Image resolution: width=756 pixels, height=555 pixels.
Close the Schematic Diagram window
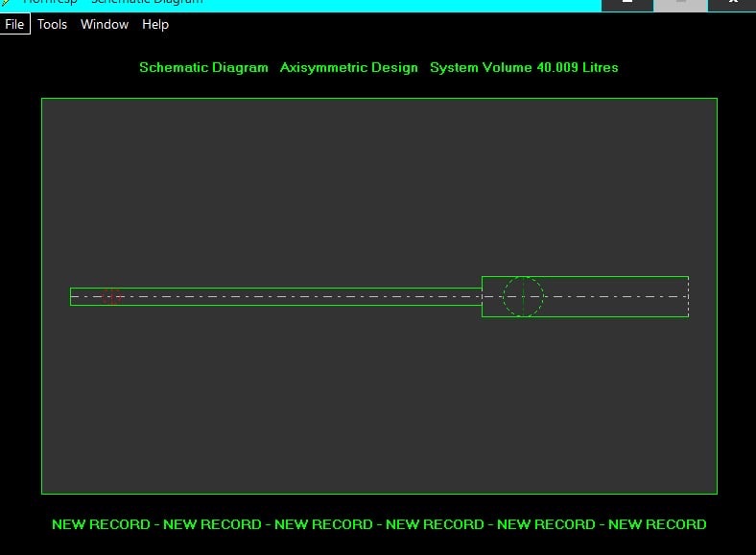tap(732, 5)
